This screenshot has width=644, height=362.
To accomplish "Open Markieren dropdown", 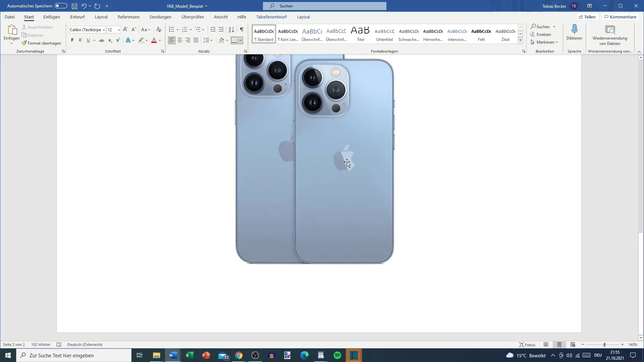I will pyautogui.click(x=544, y=42).
